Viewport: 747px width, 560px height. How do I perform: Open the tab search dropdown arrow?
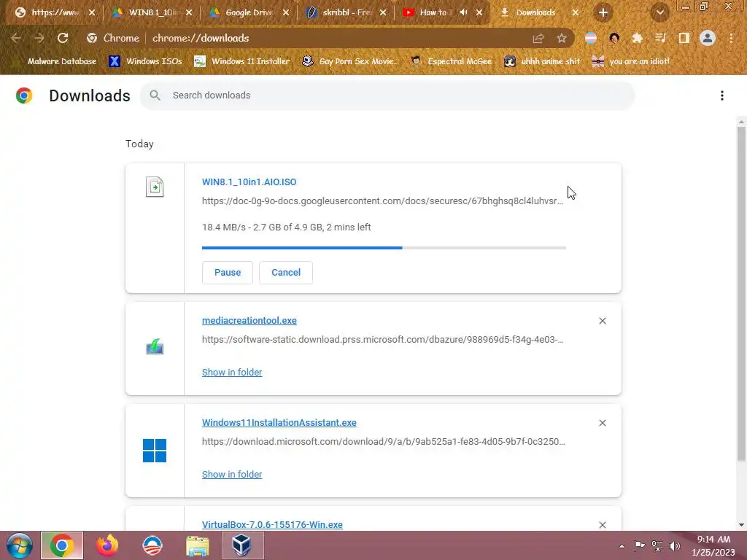pyautogui.click(x=660, y=12)
